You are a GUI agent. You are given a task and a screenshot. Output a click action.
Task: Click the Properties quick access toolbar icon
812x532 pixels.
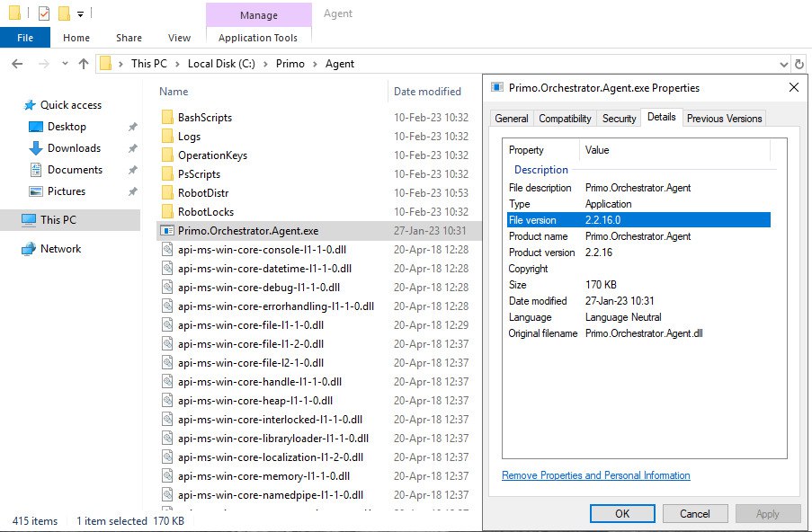(x=44, y=13)
